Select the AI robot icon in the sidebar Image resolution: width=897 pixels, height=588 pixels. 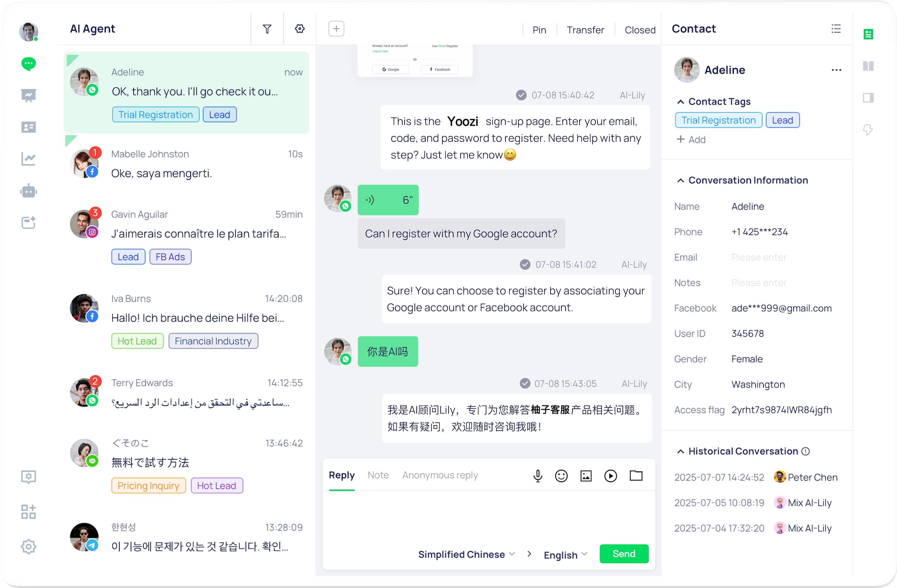(28, 191)
